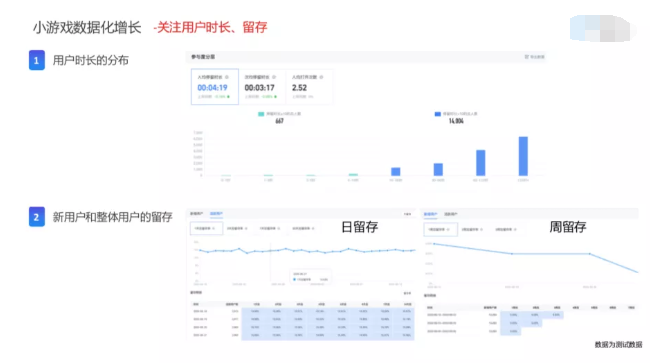Select the 00:03:17 duration metric card
This screenshot has width=650, height=363.
click(x=262, y=87)
